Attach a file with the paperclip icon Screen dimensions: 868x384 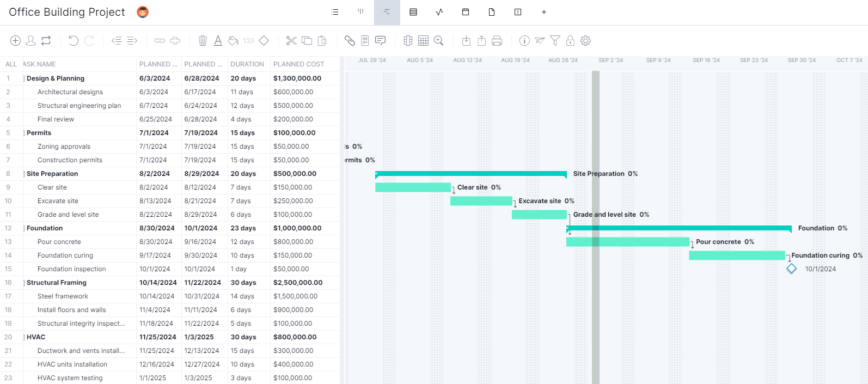pyautogui.click(x=350, y=40)
